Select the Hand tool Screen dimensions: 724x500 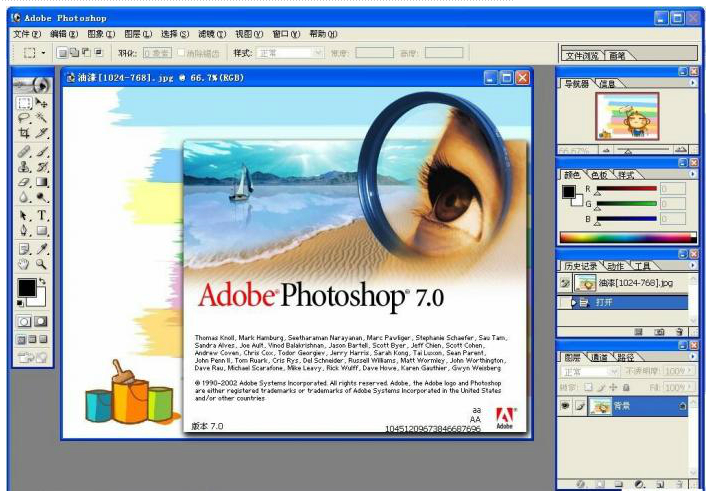pyautogui.click(x=23, y=264)
